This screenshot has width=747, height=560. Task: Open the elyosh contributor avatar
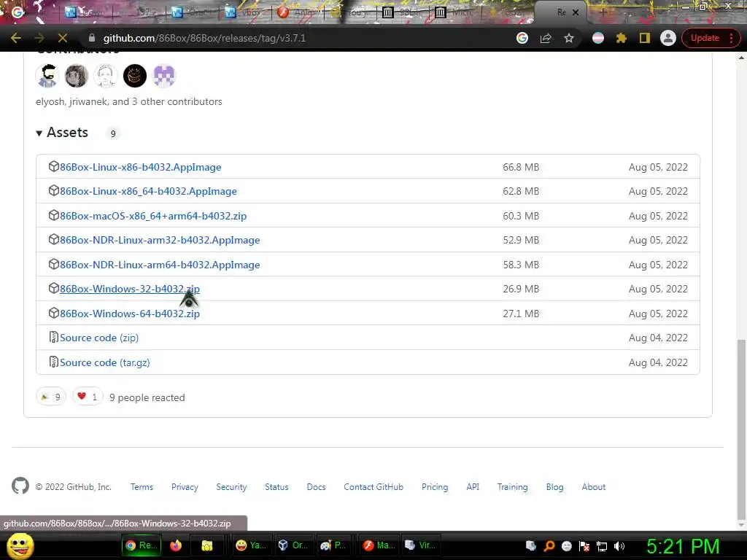(x=47, y=76)
